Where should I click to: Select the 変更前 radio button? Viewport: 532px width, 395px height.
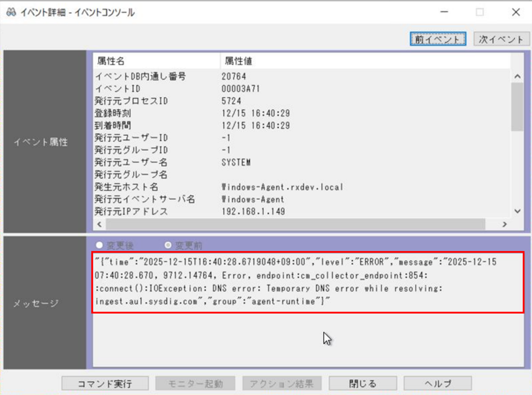pos(168,245)
